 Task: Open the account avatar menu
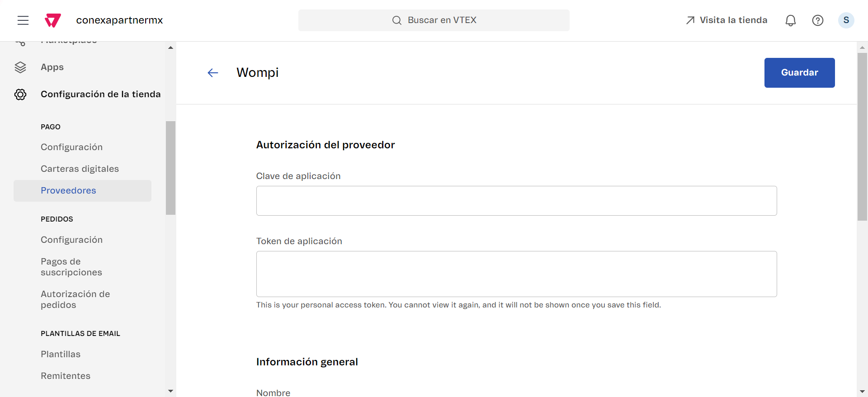point(846,20)
